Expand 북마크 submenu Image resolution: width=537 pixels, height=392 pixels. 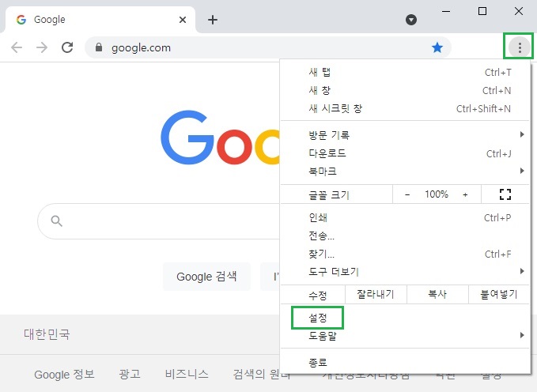tap(405, 171)
